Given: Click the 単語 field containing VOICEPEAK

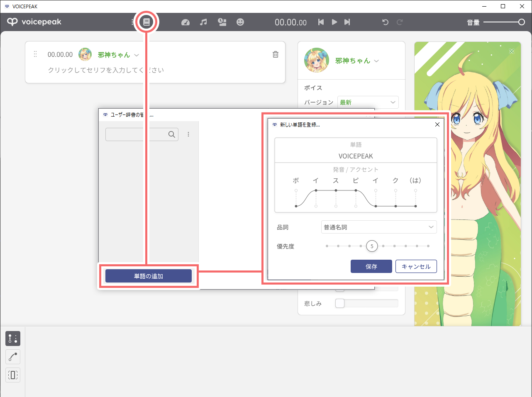Looking at the screenshot, I should tap(356, 156).
